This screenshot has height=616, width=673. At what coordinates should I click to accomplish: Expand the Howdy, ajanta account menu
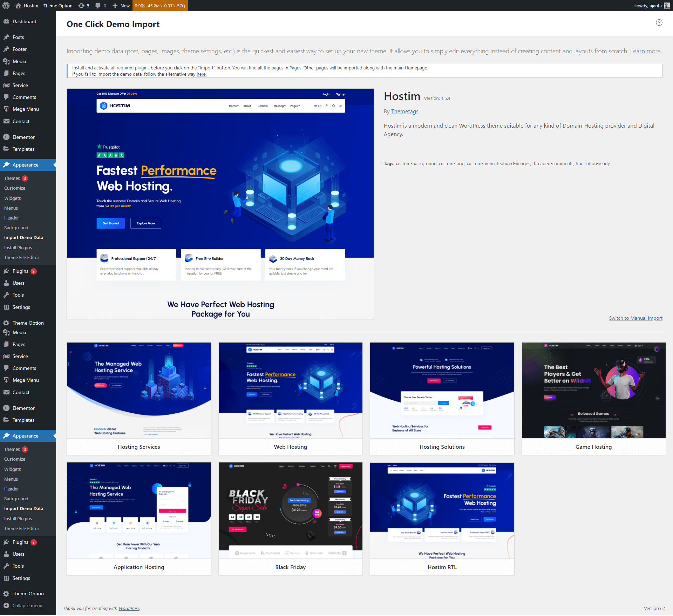pyautogui.click(x=647, y=6)
